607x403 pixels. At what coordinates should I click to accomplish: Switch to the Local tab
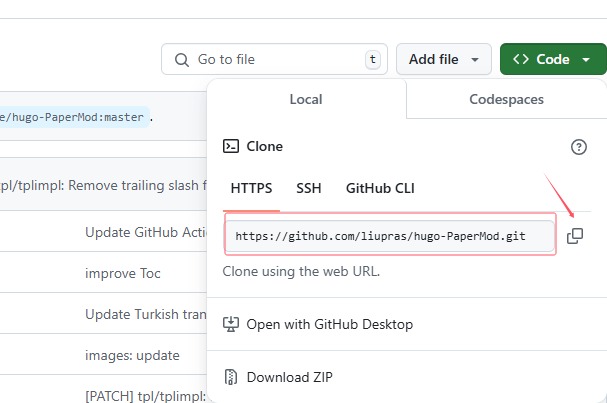pyautogui.click(x=305, y=100)
